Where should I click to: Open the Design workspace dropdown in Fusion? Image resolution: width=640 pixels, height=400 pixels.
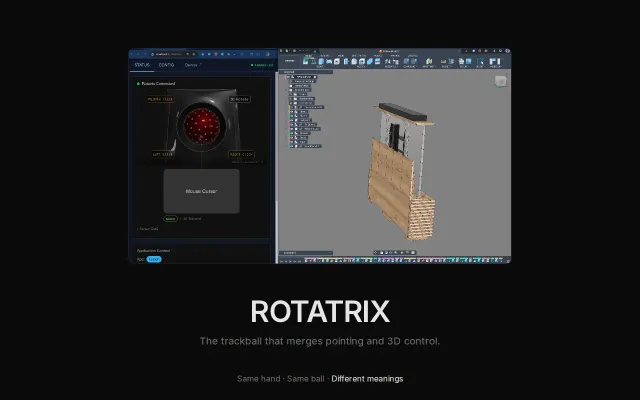(289, 61)
